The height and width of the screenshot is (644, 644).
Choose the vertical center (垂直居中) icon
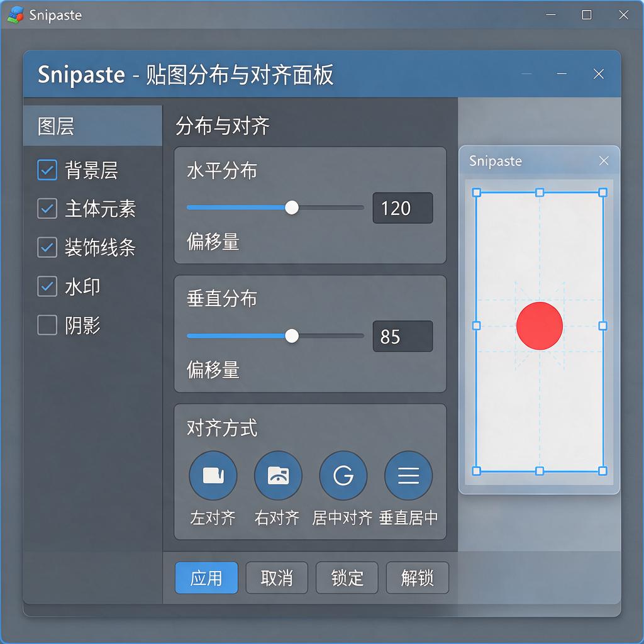[408, 475]
